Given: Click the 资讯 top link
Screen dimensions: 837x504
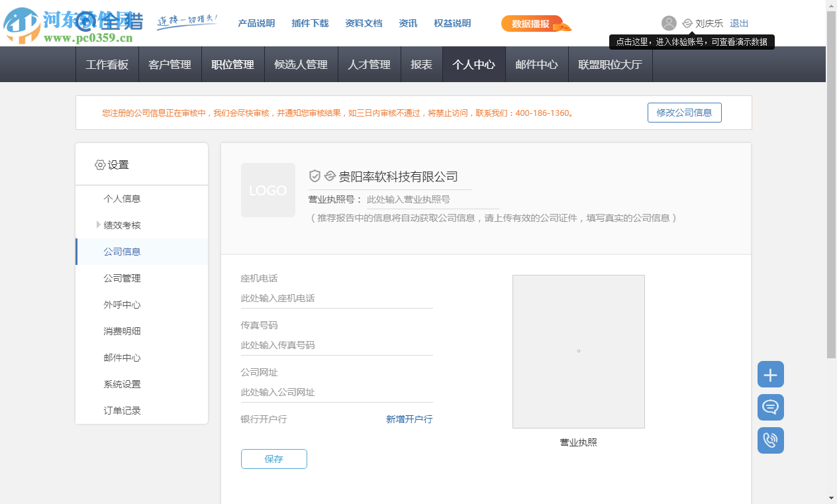Looking at the screenshot, I should (x=408, y=23).
